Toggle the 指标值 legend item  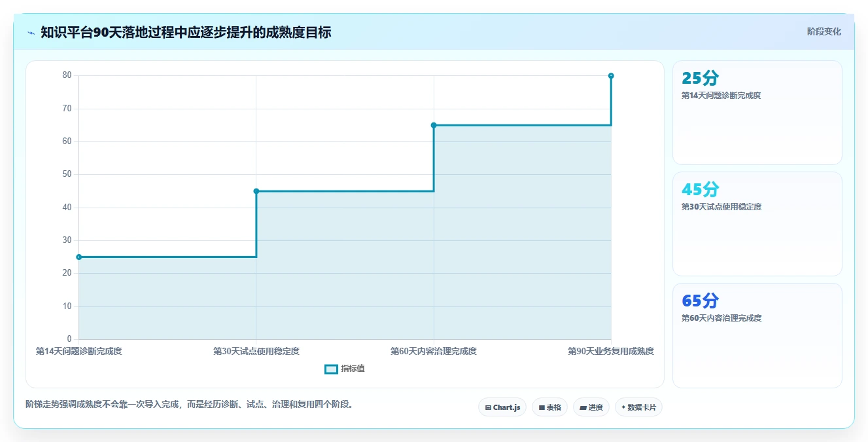pyautogui.click(x=345, y=369)
